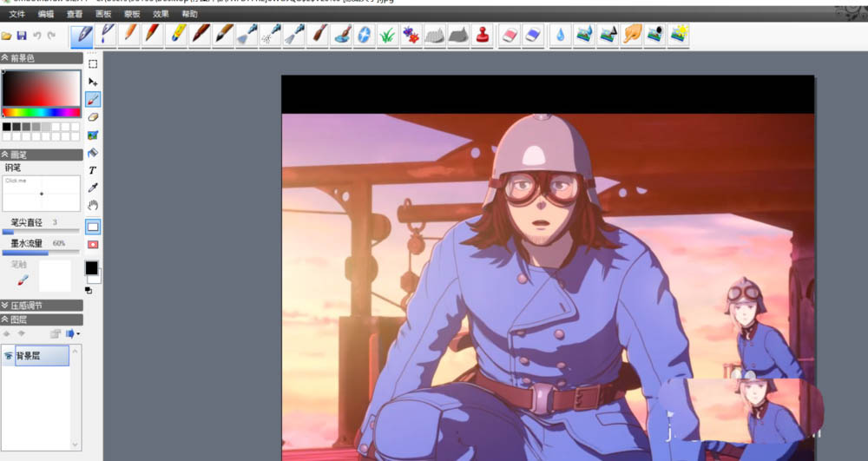Click the layers list scrollbar down arrow
The height and width of the screenshot is (461, 868).
tap(76, 445)
